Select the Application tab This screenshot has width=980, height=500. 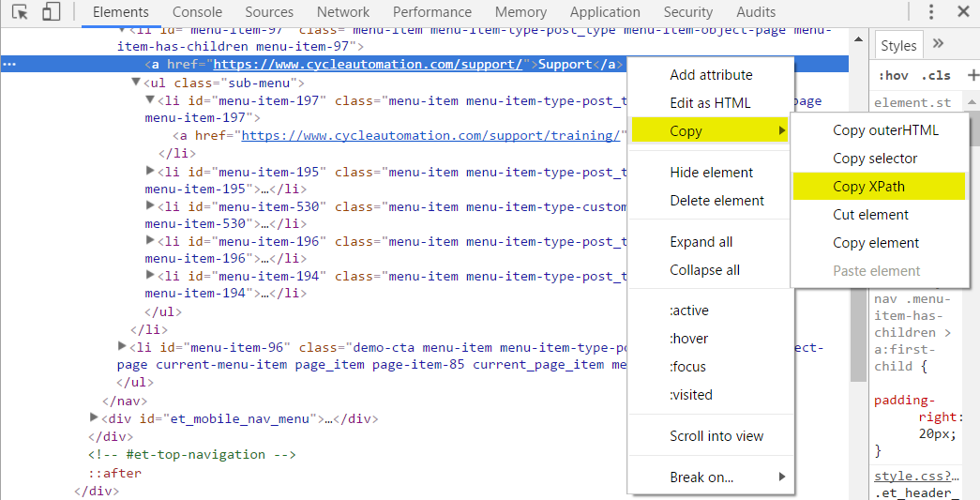[x=605, y=12]
